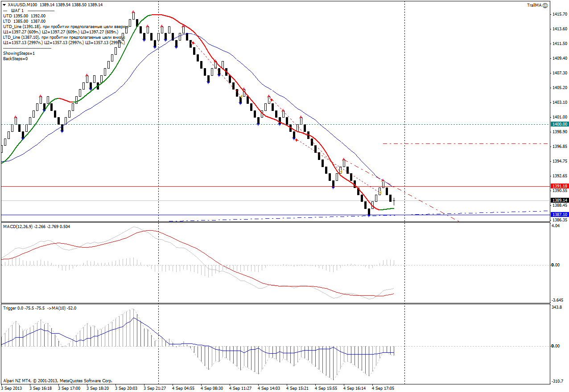This screenshot has width=569, height=392.
Task: Click the Trigger scale value 343.8
Action: click(x=557, y=308)
